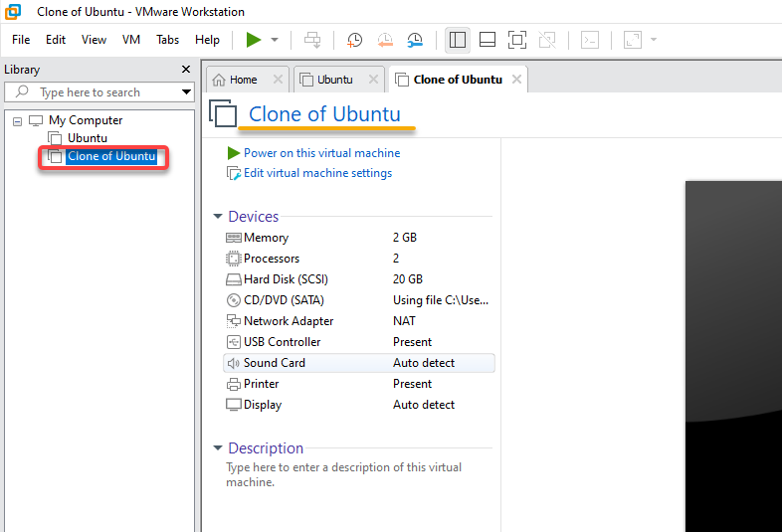Select the Clone of Ubuntu tab
Image resolution: width=782 pixels, height=532 pixels.
[458, 80]
